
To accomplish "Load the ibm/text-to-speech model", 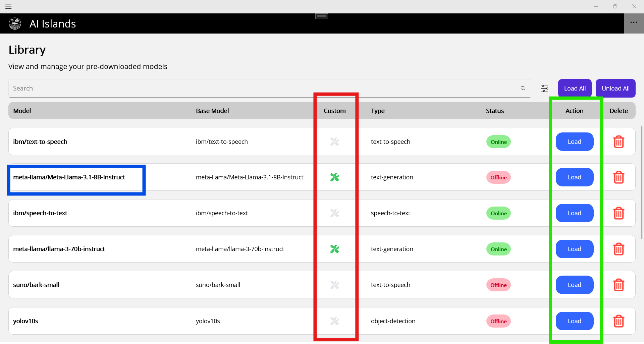I will pyautogui.click(x=575, y=142).
